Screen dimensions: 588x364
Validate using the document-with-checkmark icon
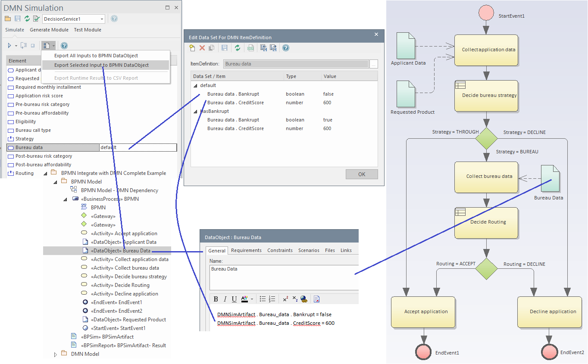pyautogui.click(x=35, y=19)
